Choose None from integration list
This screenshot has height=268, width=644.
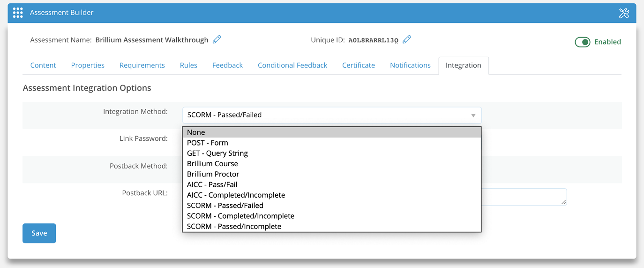332,132
